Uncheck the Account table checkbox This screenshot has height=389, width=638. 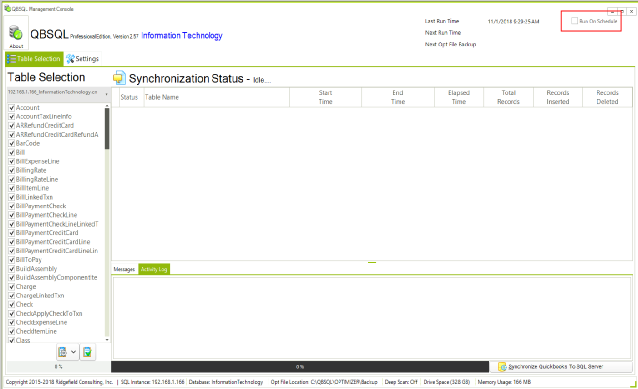pos(12,108)
